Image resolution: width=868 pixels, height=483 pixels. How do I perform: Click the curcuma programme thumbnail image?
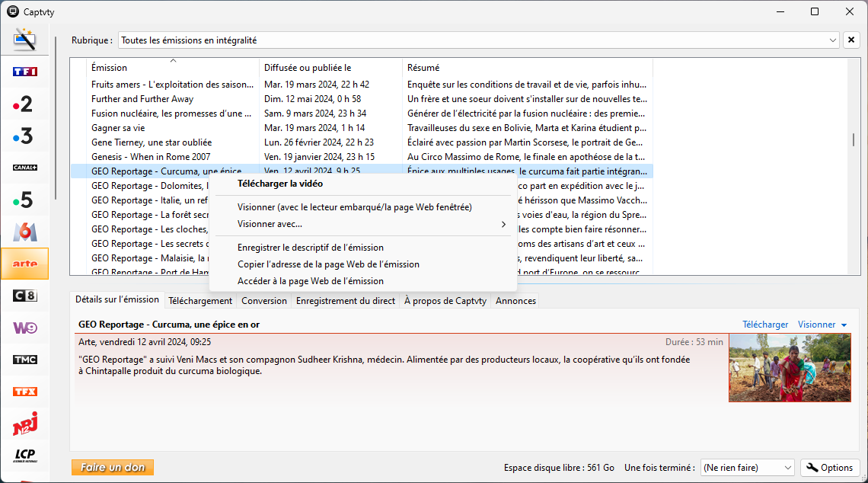point(790,368)
